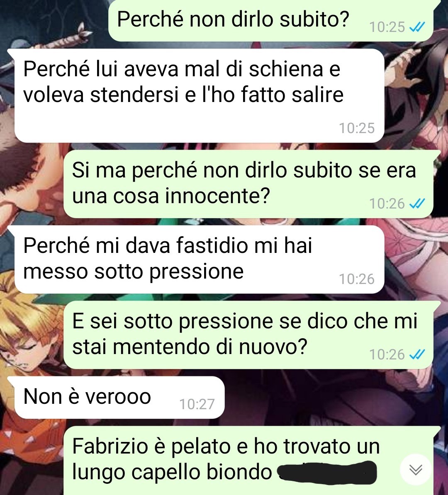Tap read ticks on 'una cosa innocente?' message
This screenshot has height=495, width=448.
tap(417, 204)
